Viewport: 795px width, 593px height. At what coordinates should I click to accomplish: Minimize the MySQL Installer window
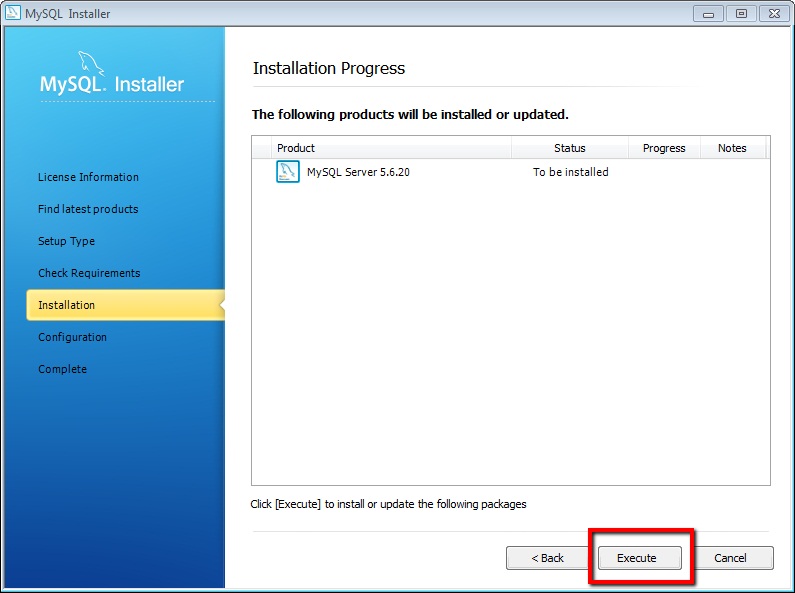tap(708, 14)
